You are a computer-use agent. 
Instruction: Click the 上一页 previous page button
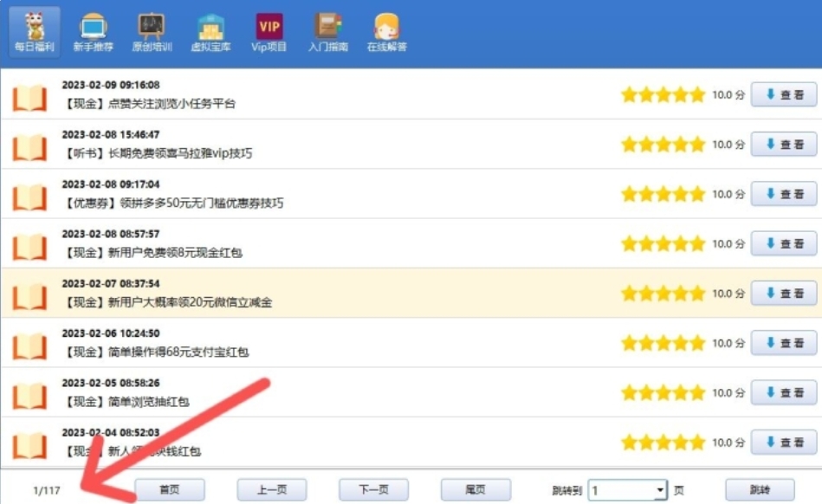271,489
